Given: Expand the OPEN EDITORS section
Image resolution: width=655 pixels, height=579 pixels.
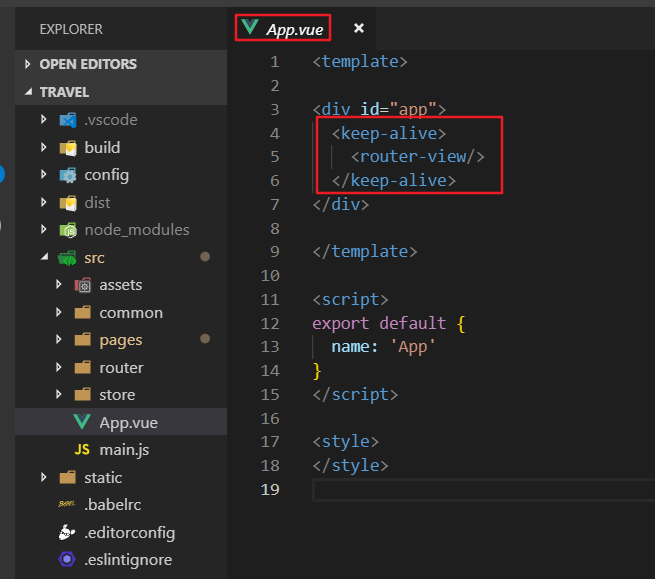Looking at the screenshot, I should point(28,64).
